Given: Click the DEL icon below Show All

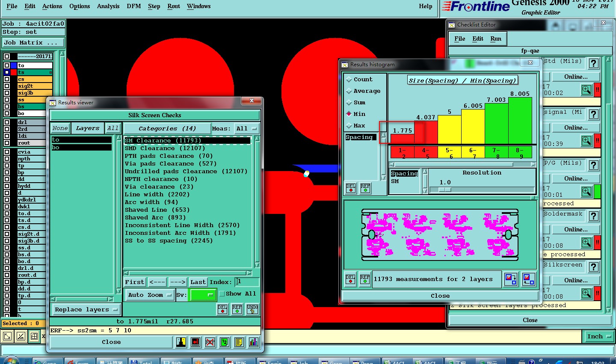Looking at the screenshot, I should point(222,309).
